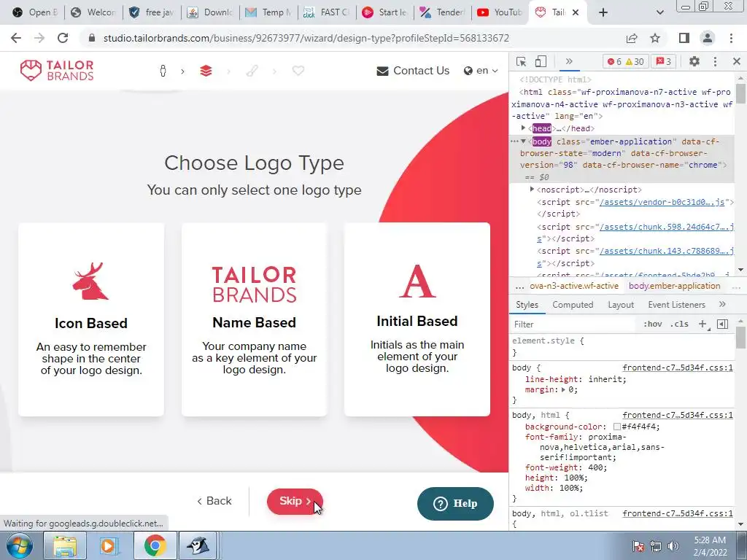Switch to the YouTube tab
The width and height of the screenshot is (747, 560).
pyautogui.click(x=500, y=12)
